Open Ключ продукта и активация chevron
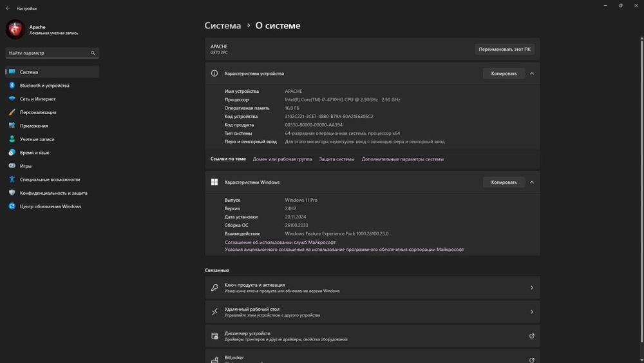Image resolution: width=644 pixels, height=363 pixels. tap(531, 288)
